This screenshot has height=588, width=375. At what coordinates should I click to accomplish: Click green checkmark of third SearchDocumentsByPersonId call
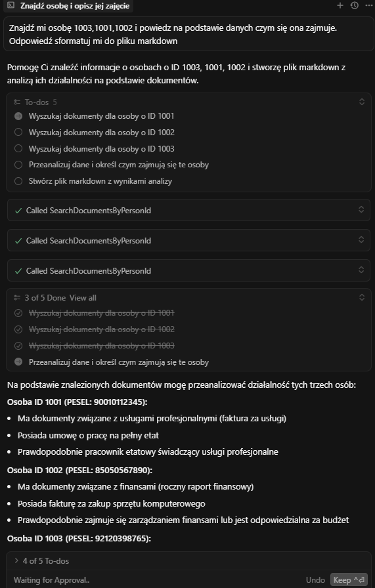[18, 271]
